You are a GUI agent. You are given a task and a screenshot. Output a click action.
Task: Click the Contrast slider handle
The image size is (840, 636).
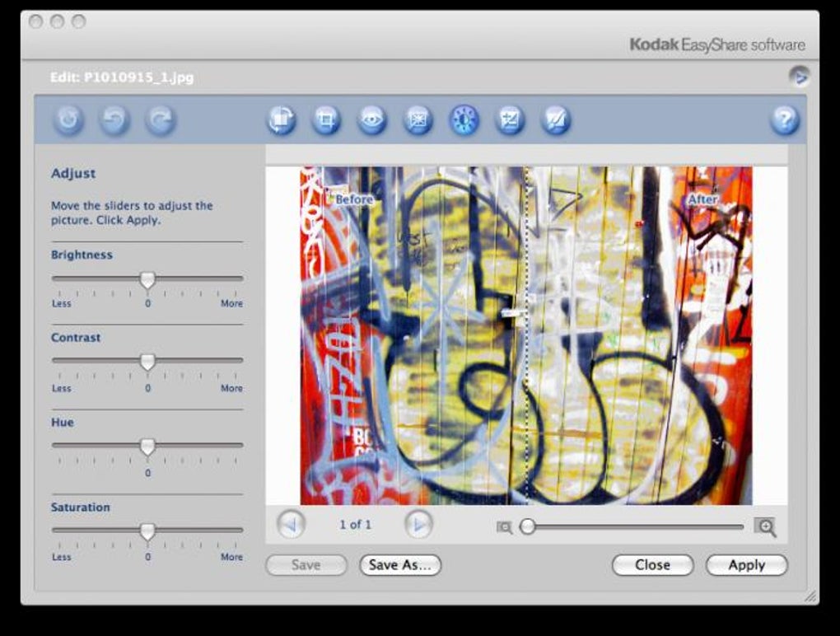[147, 362]
